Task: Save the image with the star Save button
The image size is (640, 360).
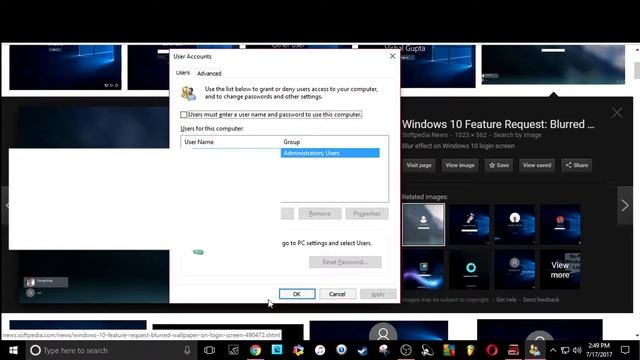Action: [x=499, y=165]
